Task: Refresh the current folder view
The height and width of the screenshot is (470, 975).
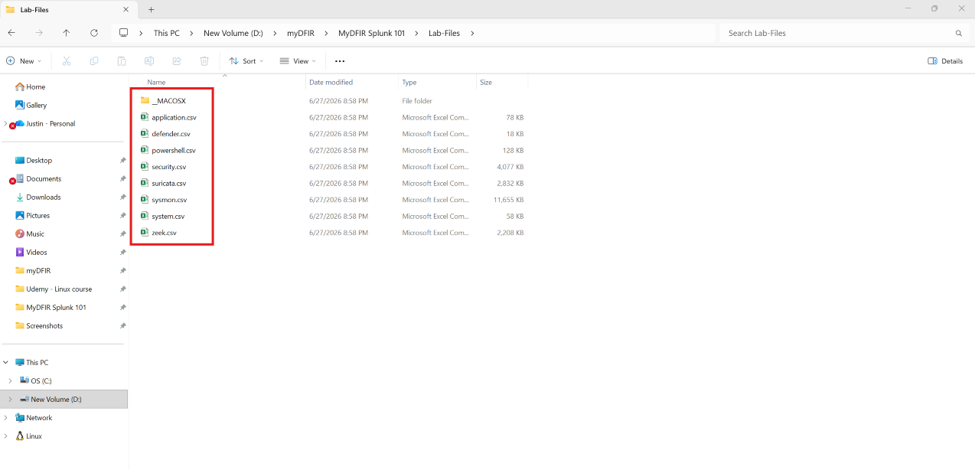Action: 94,33
